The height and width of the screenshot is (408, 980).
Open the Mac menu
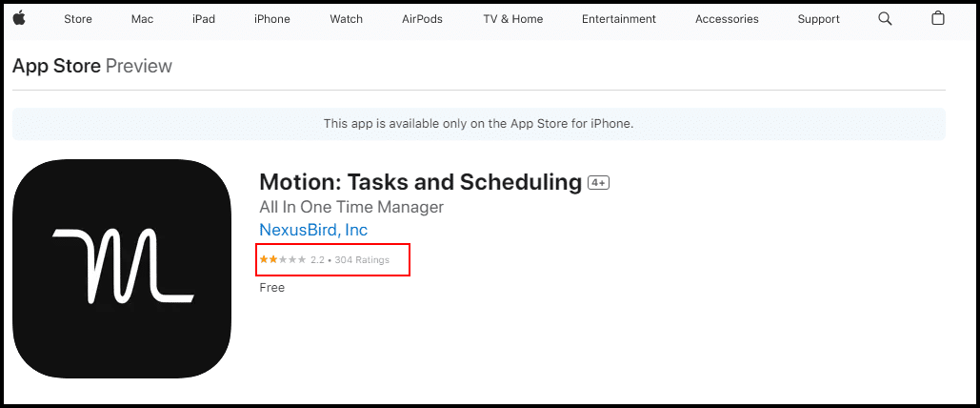click(x=143, y=19)
